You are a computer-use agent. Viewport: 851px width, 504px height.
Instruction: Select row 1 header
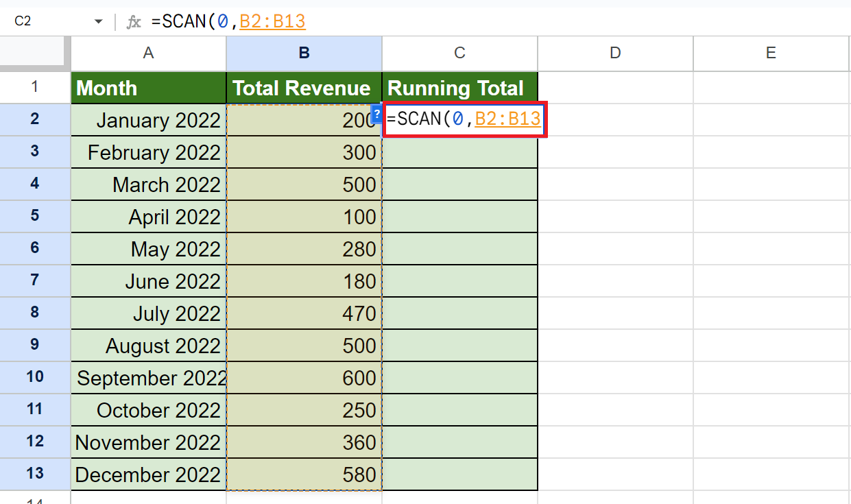coord(35,88)
